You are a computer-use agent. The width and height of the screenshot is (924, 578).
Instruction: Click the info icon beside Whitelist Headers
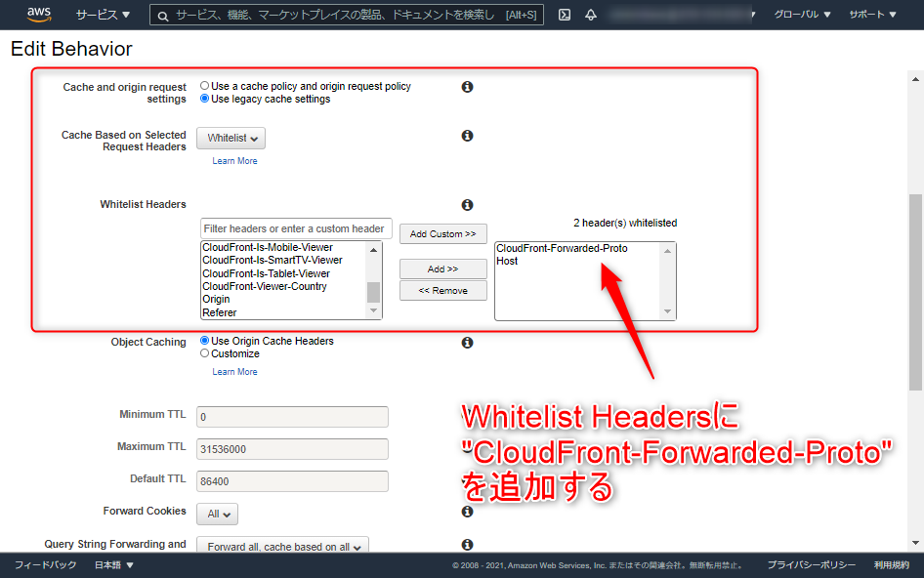click(467, 204)
